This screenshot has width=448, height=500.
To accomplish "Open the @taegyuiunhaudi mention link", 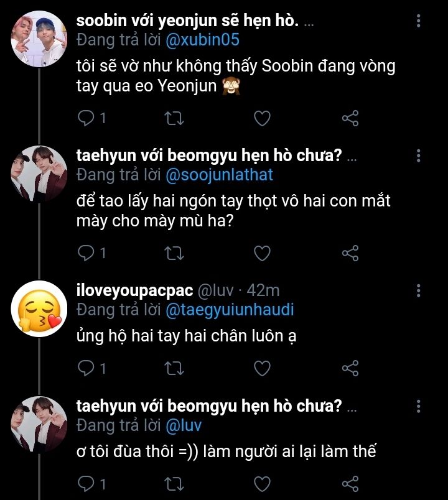I will click(229, 309).
